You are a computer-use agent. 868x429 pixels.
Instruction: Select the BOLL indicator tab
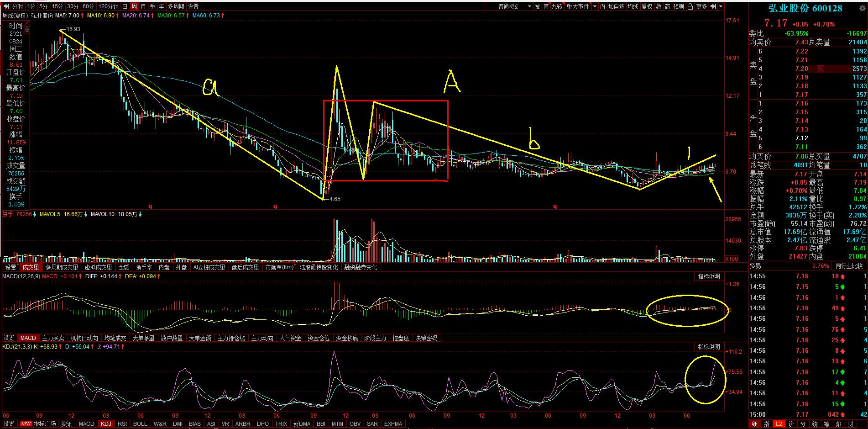(x=140, y=424)
